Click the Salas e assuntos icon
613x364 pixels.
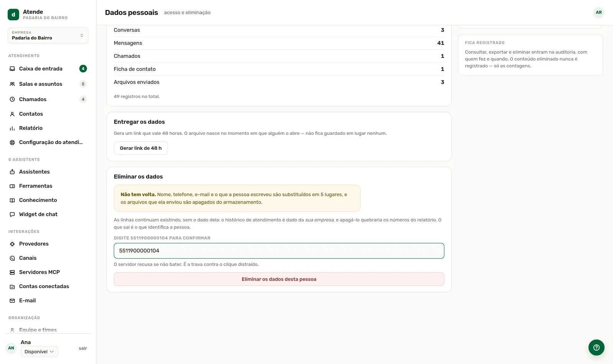(x=12, y=84)
